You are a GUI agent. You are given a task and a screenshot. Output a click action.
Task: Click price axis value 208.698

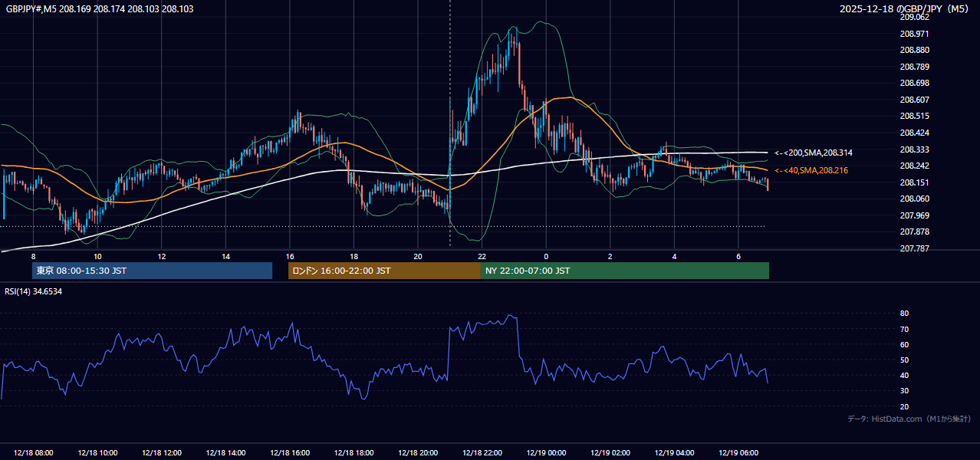coord(914,83)
